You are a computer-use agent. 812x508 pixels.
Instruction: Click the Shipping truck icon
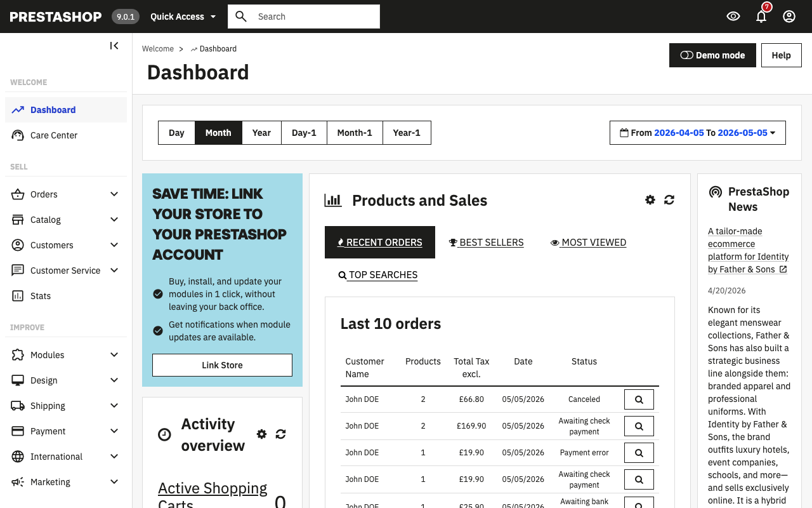(x=18, y=406)
